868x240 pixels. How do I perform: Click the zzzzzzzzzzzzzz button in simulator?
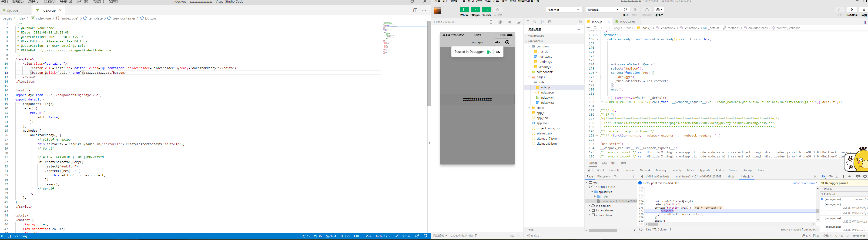pyautogui.click(x=477, y=99)
